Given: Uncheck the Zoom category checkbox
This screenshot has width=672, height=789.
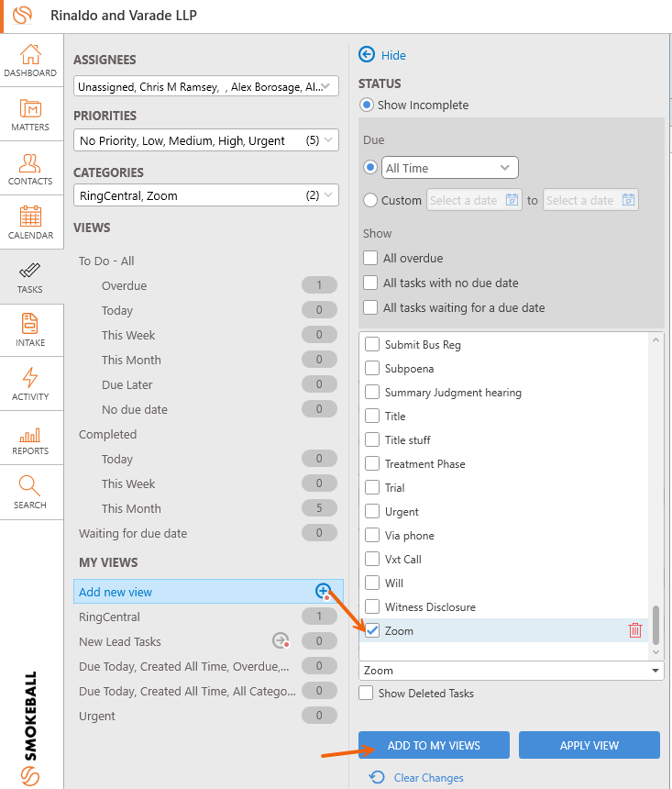Looking at the screenshot, I should coord(372,630).
